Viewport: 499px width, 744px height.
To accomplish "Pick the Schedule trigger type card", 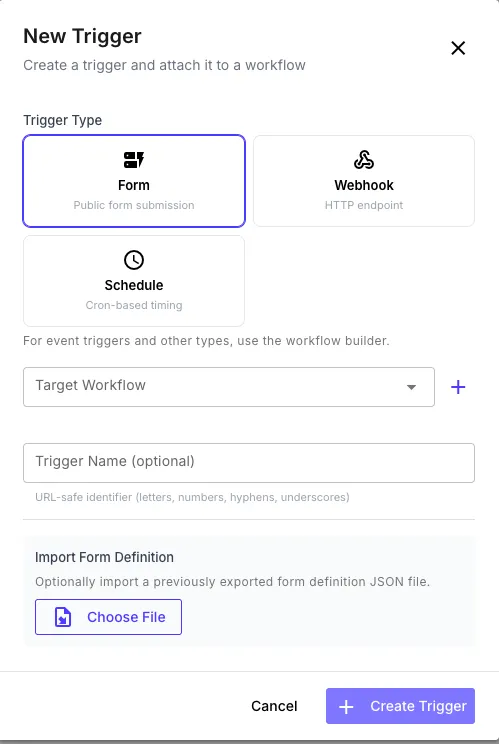I will 134,281.
